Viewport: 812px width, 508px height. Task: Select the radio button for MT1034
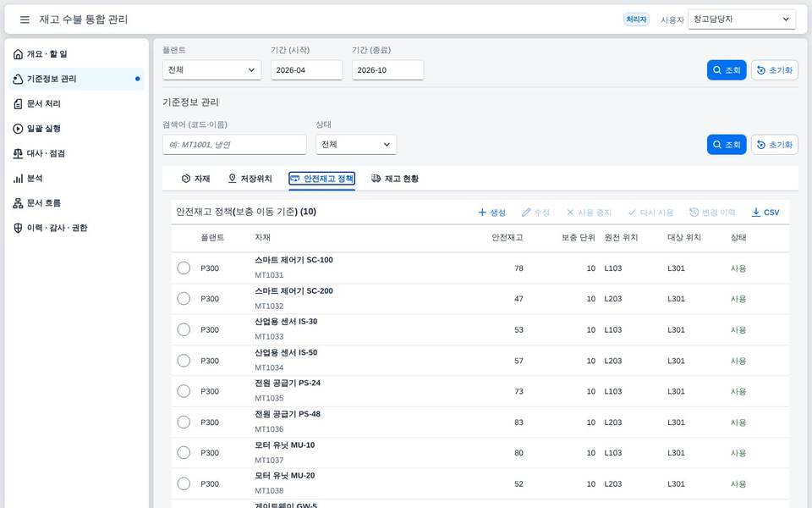[x=184, y=361]
